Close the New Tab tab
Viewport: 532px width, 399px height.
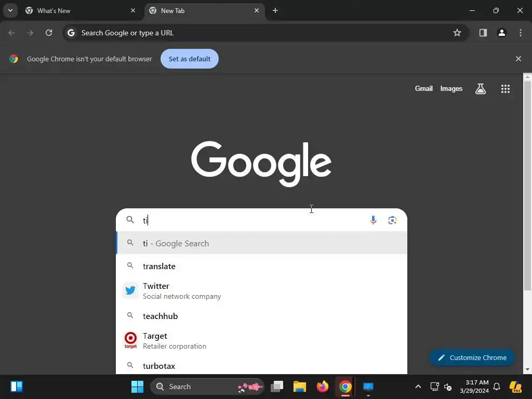pyautogui.click(x=257, y=10)
